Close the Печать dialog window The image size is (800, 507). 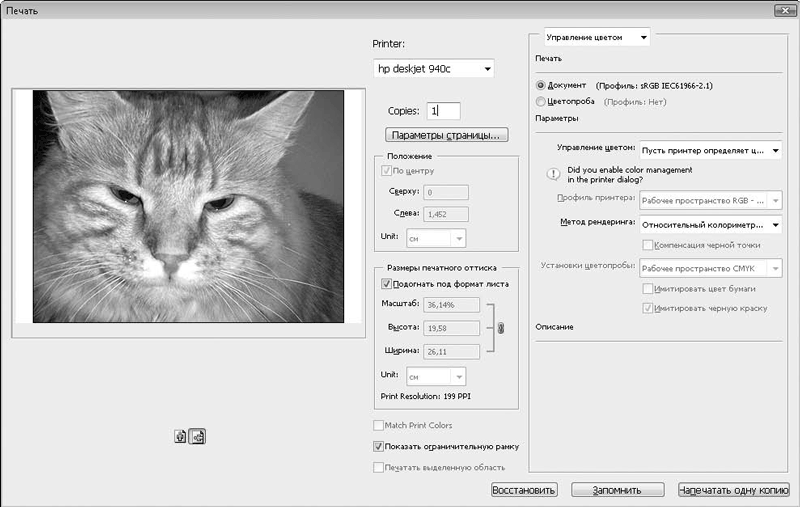(x=785, y=10)
